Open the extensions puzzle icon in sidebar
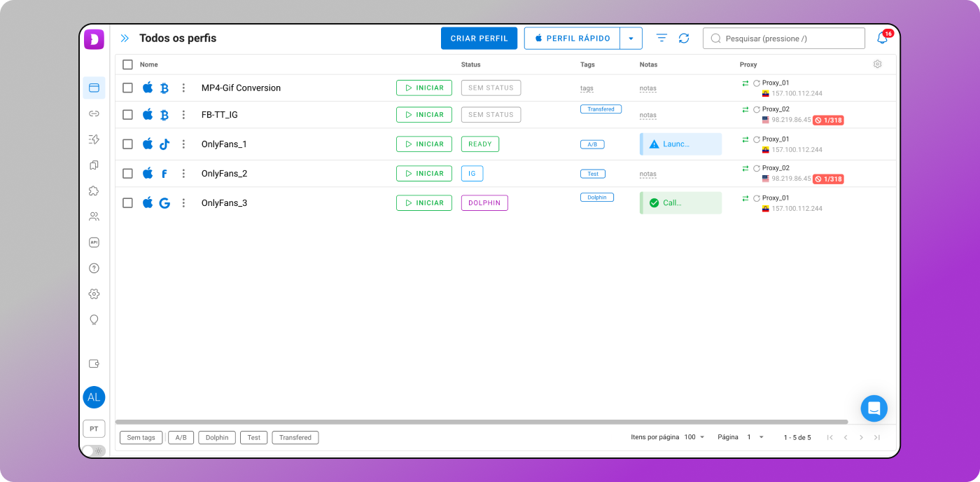The height and width of the screenshot is (482, 980). 94,191
